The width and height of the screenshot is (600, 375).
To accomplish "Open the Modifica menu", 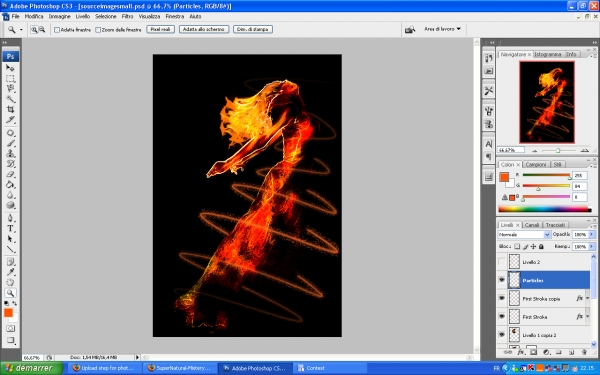I will click(34, 16).
